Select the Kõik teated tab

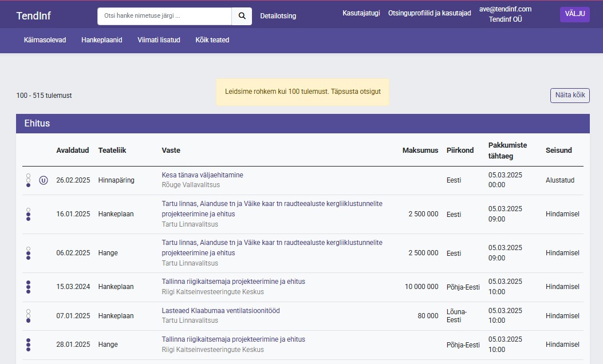tap(212, 40)
